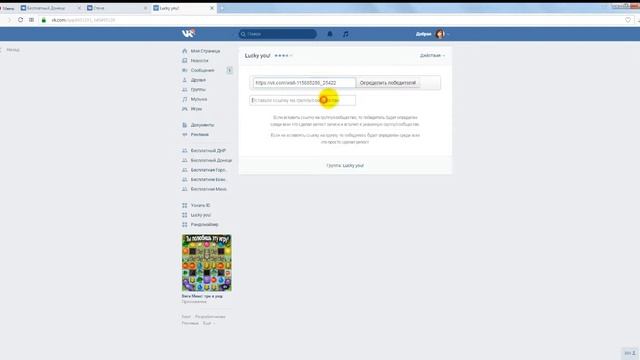640x360 pixels.
Task: Focus the post URL input field
Action: pos(304,83)
